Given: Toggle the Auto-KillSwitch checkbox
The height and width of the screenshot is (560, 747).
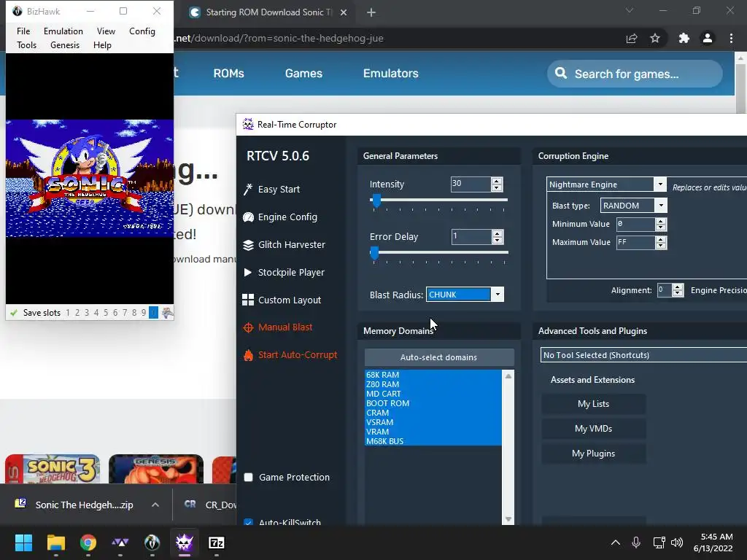Looking at the screenshot, I should 248,522.
